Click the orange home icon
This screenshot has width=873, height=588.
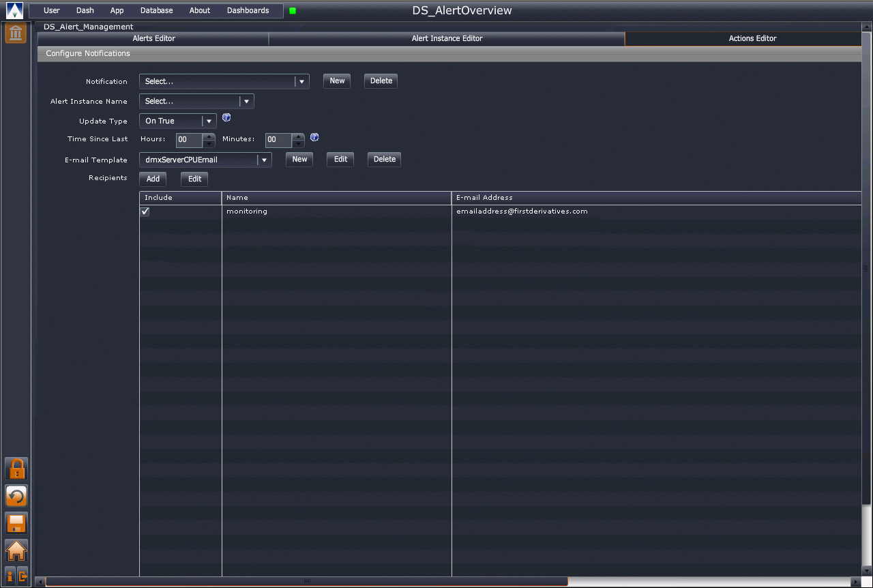(x=16, y=550)
